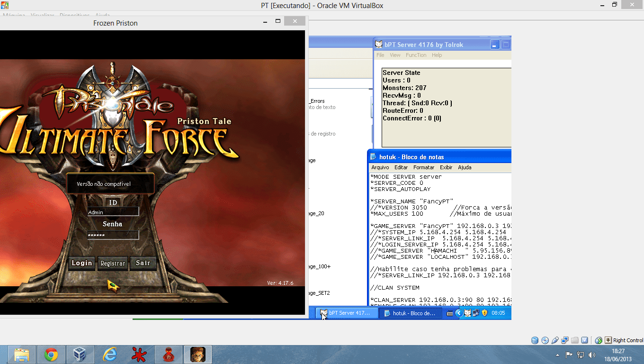
Task: Click VirtualBox optical disc status icon
Action: pos(545,340)
